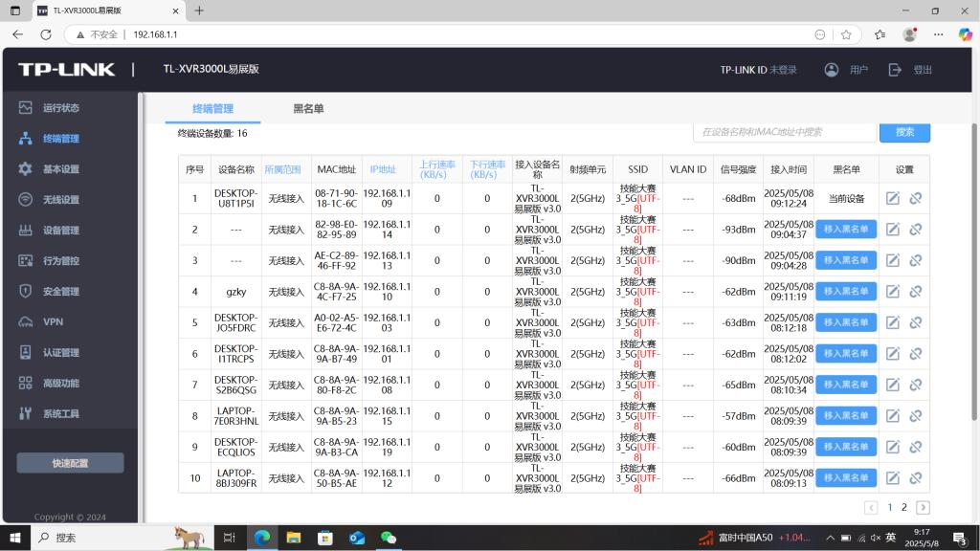Image resolution: width=980 pixels, height=551 pixels.
Task: Add row 2 device to blacklist
Action: [x=846, y=230]
